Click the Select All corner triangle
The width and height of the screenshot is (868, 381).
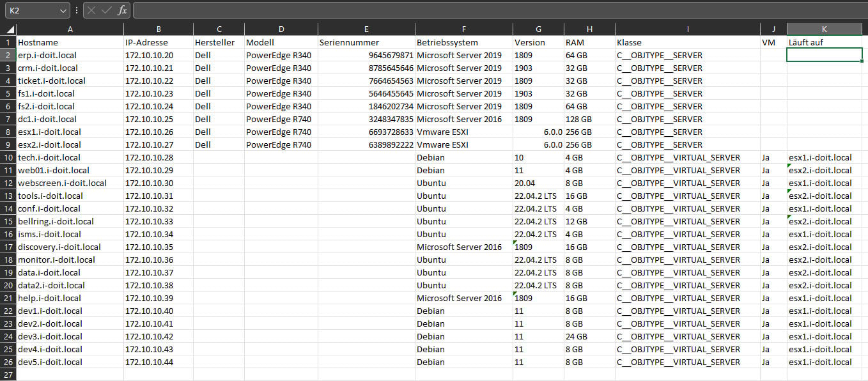tap(10, 29)
